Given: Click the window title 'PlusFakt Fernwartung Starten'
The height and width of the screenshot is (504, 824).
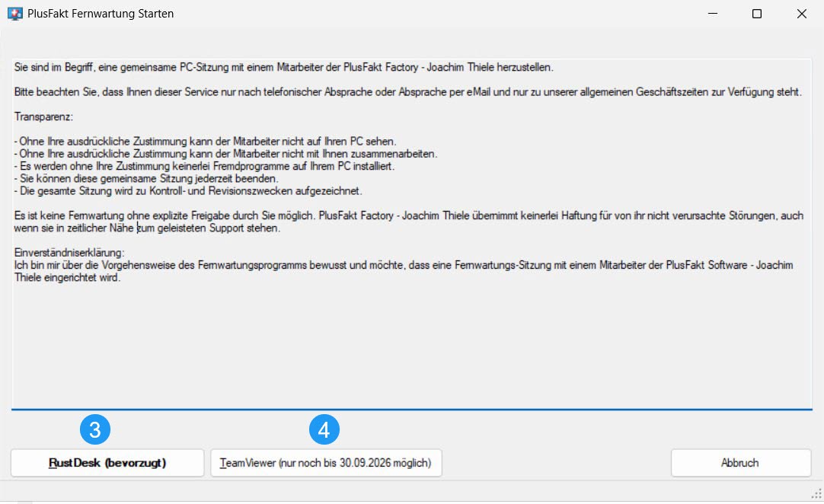Looking at the screenshot, I should [x=101, y=14].
